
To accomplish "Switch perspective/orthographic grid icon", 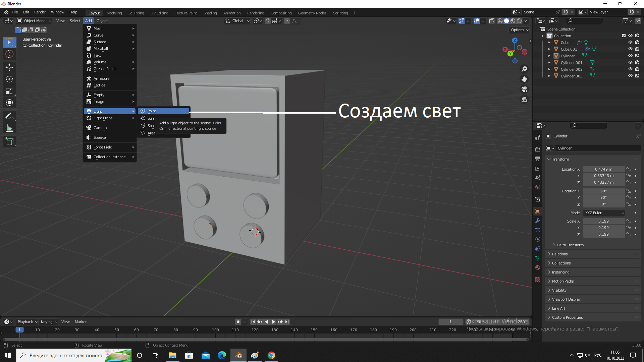I will coord(524,100).
